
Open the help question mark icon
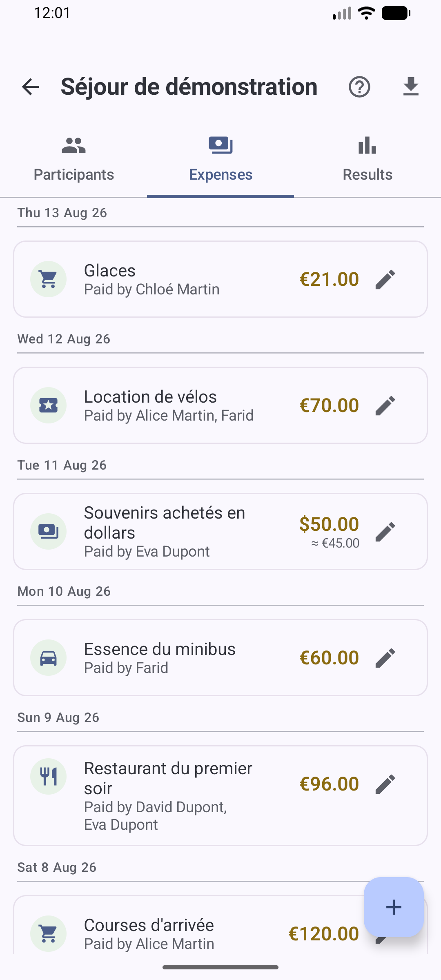[359, 87]
